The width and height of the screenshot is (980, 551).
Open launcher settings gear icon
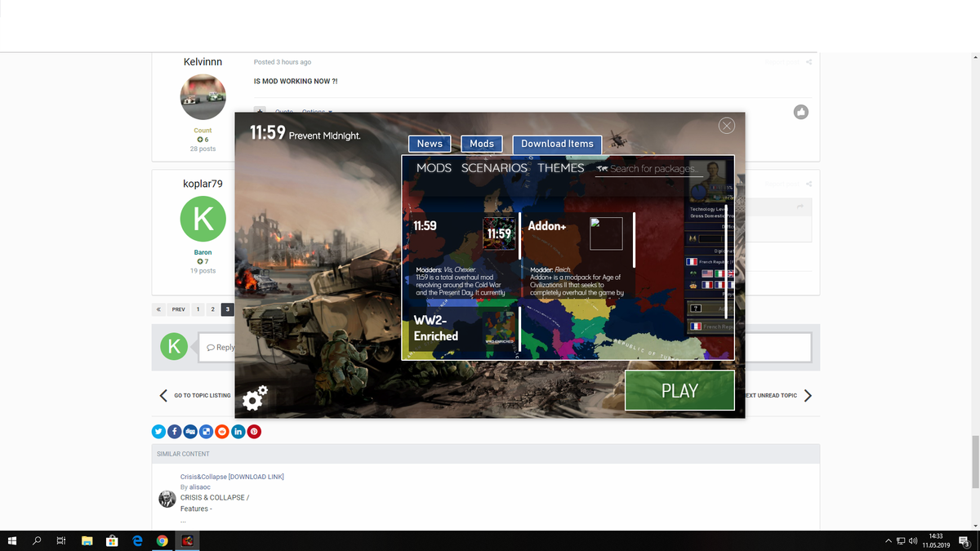coord(255,398)
